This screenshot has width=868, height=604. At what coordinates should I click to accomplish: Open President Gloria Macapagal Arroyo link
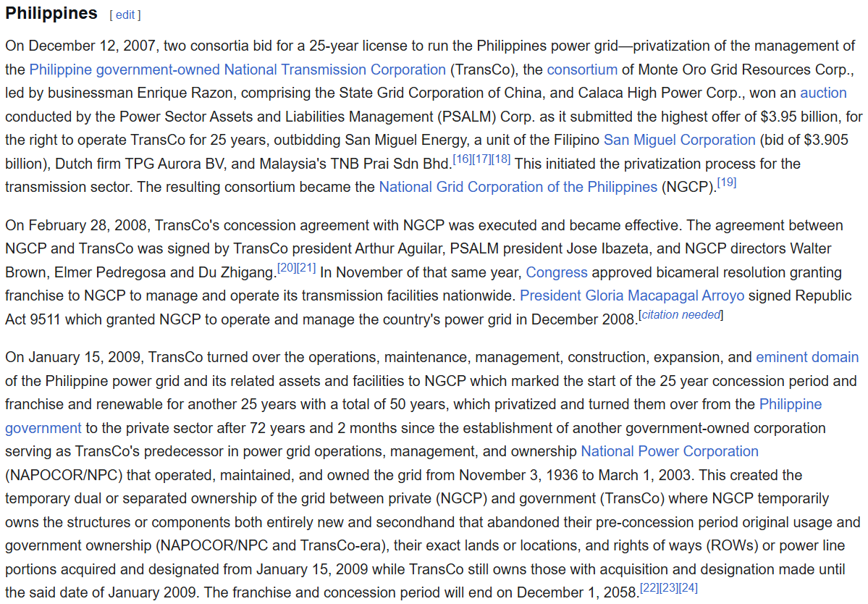tap(631, 295)
